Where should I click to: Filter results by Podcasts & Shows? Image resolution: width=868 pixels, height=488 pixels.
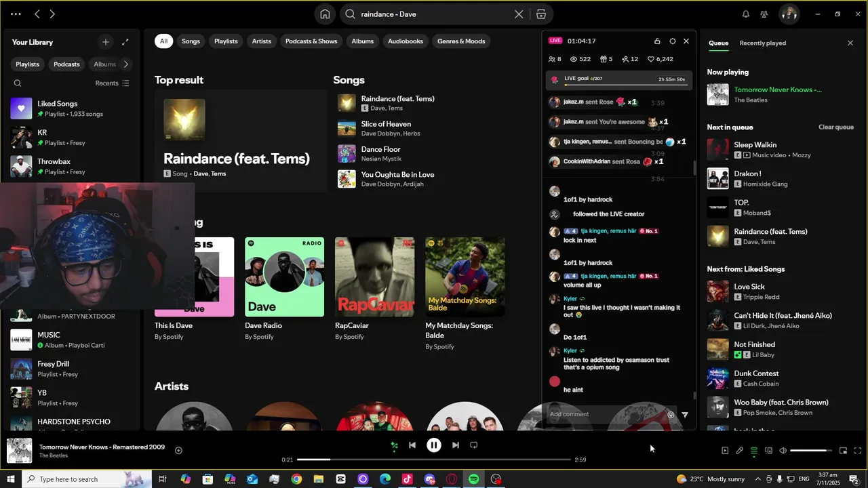pos(311,41)
